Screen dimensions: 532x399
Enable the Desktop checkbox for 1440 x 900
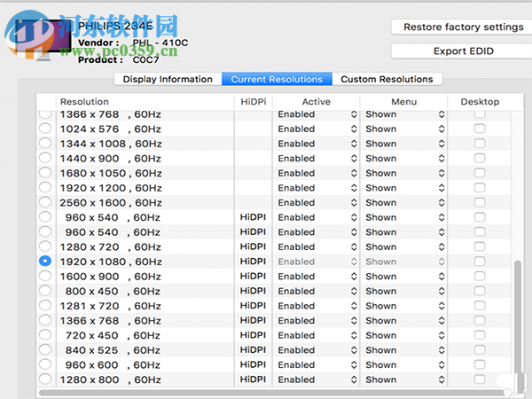[x=480, y=159]
